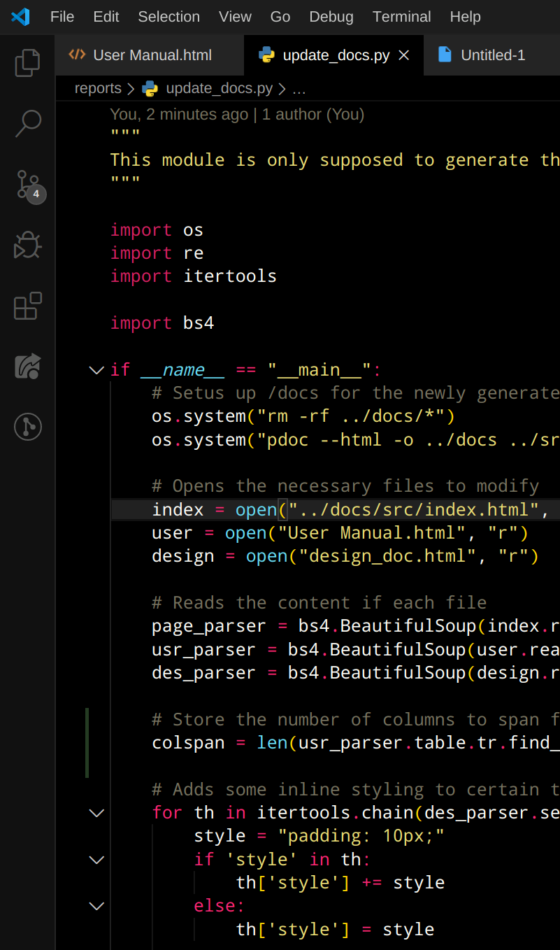Collapse the if __name__ == "__main__" block
The height and width of the screenshot is (950, 560).
(x=96, y=370)
